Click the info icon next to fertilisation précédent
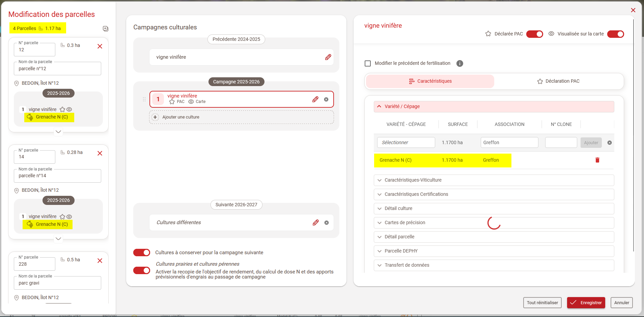The height and width of the screenshot is (317, 644). tap(459, 63)
